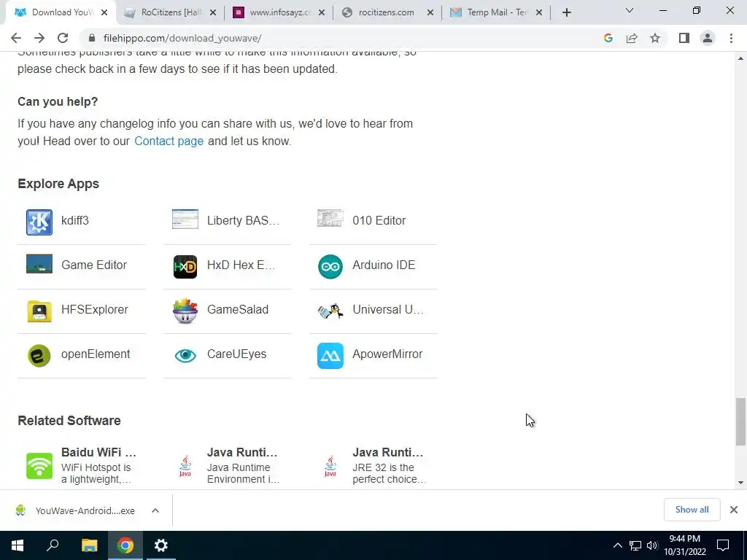Image resolution: width=747 pixels, height=560 pixels.
Task: Open the CareUEyes eye icon
Action: (185, 356)
